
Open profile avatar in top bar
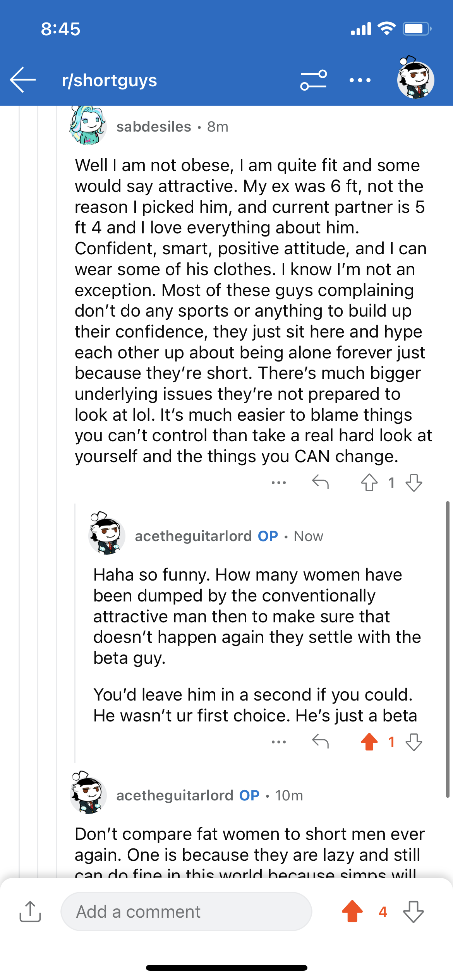[416, 78]
